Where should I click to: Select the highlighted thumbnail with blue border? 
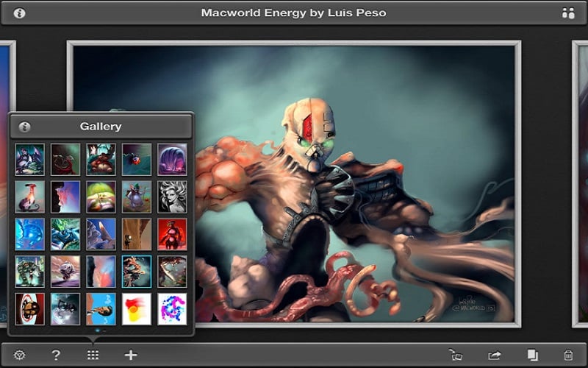pyautogui.click(x=137, y=271)
